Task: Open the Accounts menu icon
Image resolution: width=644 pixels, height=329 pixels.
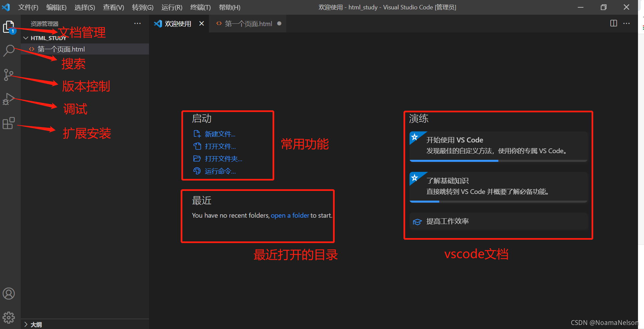Action: pos(9,294)
